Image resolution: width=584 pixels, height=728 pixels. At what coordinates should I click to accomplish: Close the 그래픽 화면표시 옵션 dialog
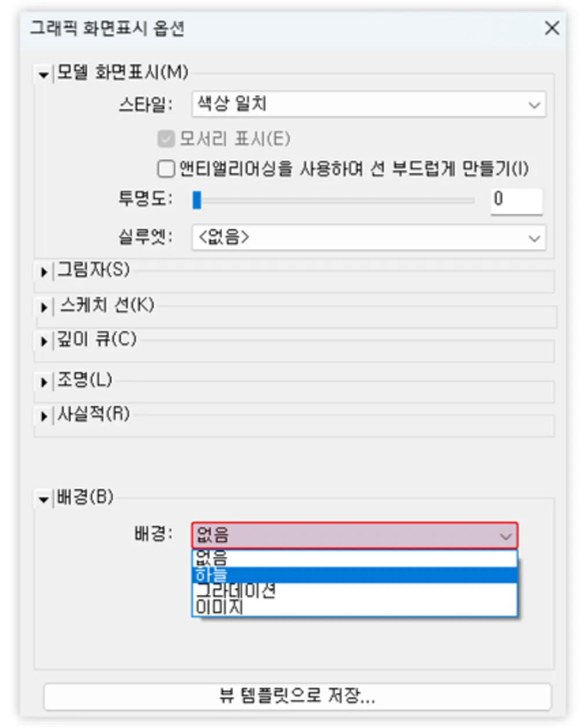coord(552,28)
